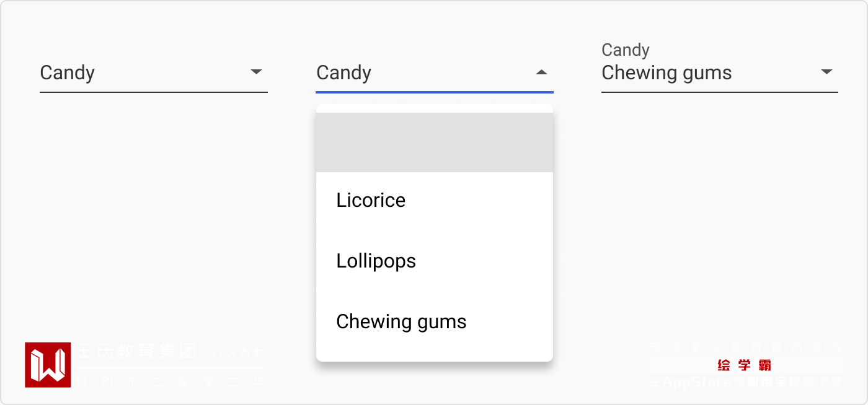
Task: Click the small floating Candy label above Chewing gums
Action: (x=625, y=50)
